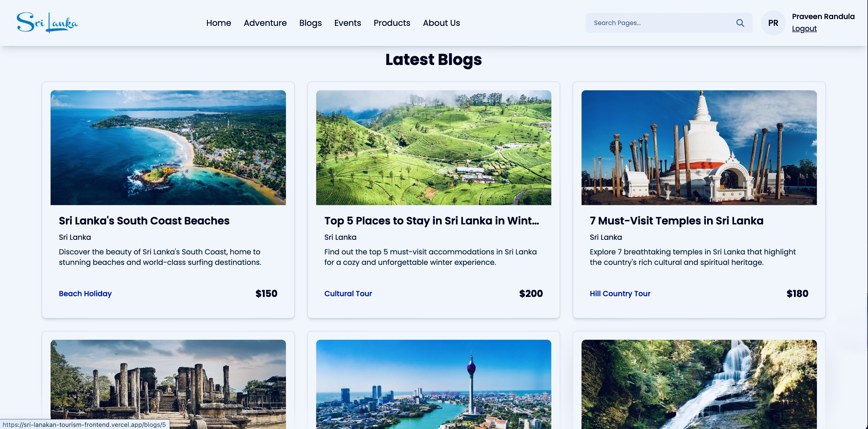Click the PR user avatar
The image size is (868, 429).
coord(773,23)
